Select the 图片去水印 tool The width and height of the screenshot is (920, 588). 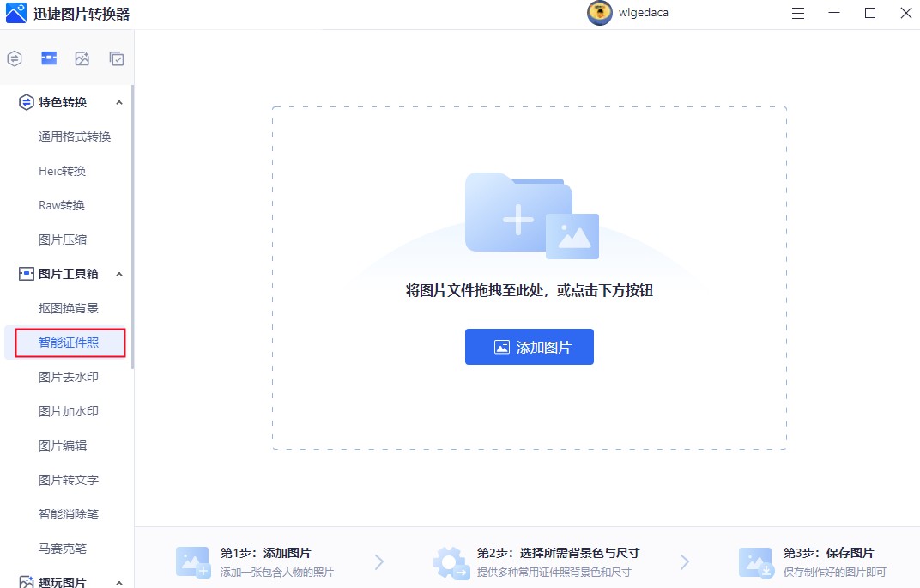[x=67, y=377]
